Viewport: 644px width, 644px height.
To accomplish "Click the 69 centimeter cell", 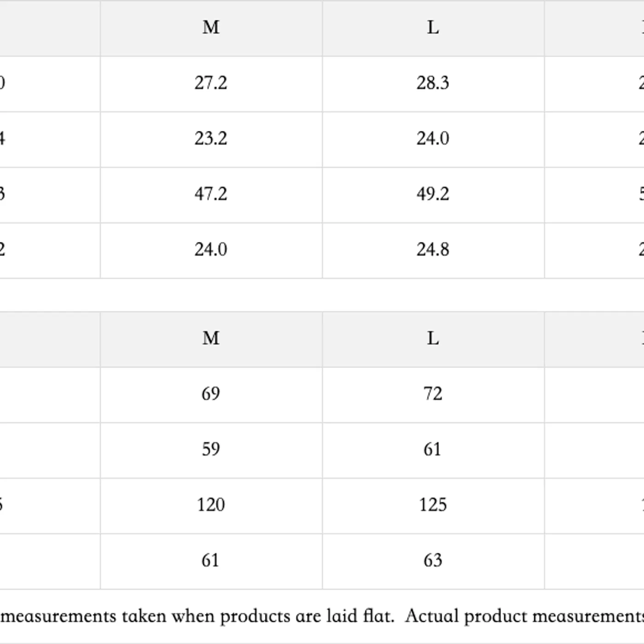I will (211, 394).
